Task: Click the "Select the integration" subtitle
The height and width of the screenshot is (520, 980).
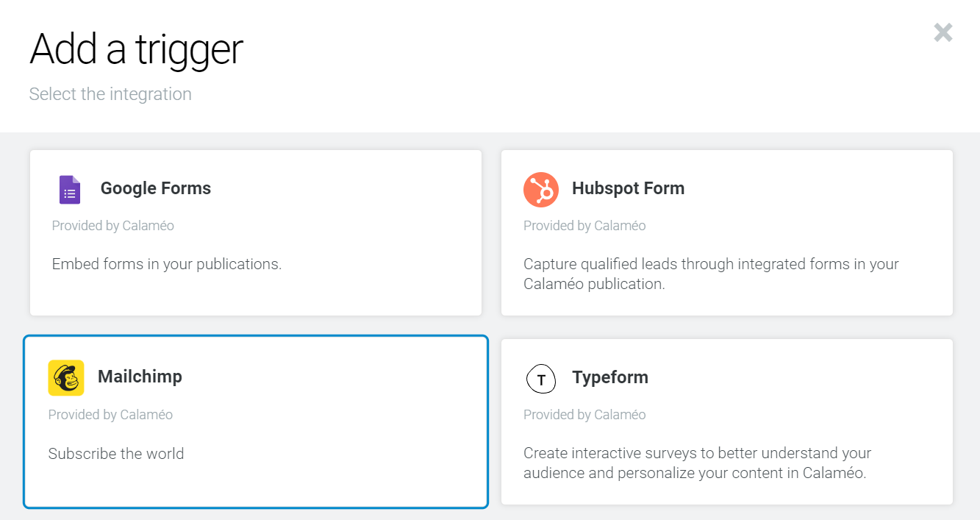Action: (x=110, y=94)
